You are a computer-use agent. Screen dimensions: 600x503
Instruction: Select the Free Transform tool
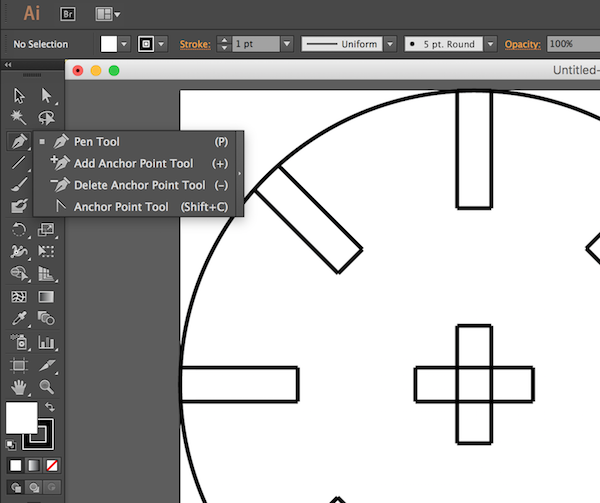(x=46, y=251)
